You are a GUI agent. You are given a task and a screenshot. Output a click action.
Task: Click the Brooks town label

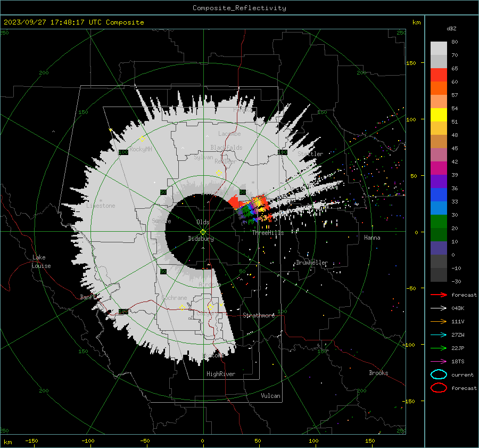[x=378, y=373]
